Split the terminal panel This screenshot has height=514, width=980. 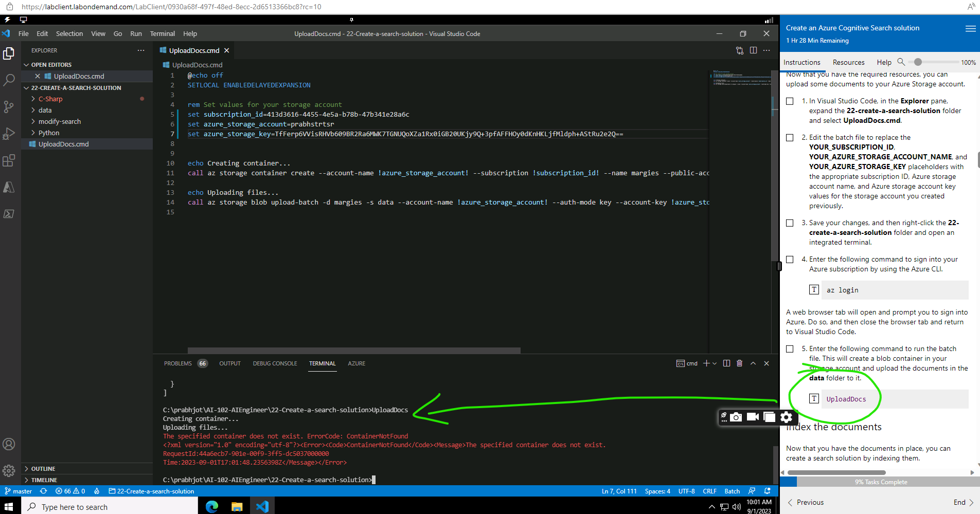click(726, 363)
